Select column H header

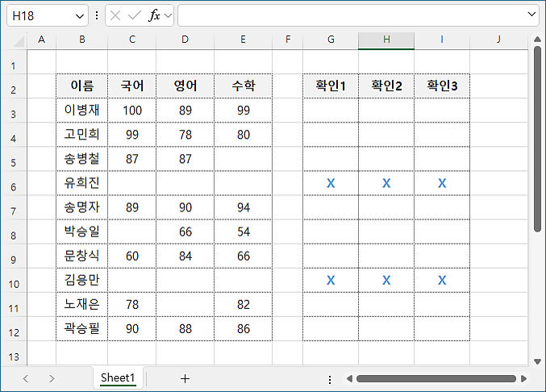click(386, 40)
